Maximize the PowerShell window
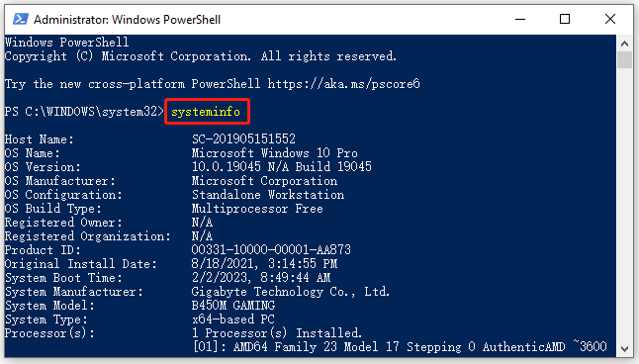 [x=565, y=19]
